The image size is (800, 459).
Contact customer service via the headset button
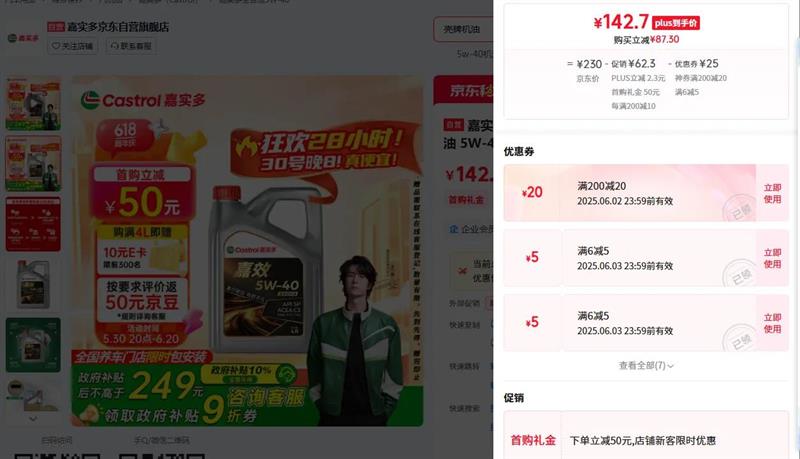tap(131, 46)
